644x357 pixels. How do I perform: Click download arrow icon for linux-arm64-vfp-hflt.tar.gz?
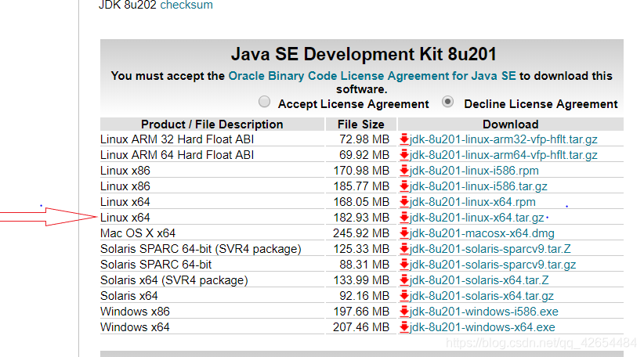tap(404, 155)
